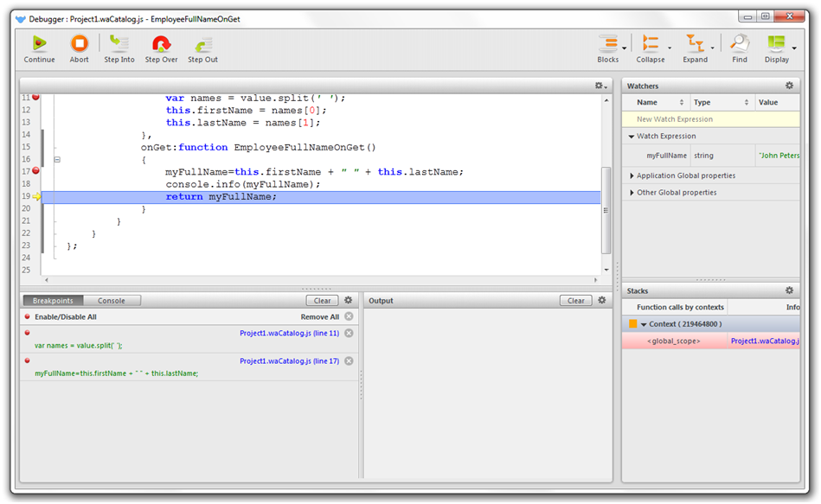Click the New Watch Expression field
The image size is (821, 504).
675,119
